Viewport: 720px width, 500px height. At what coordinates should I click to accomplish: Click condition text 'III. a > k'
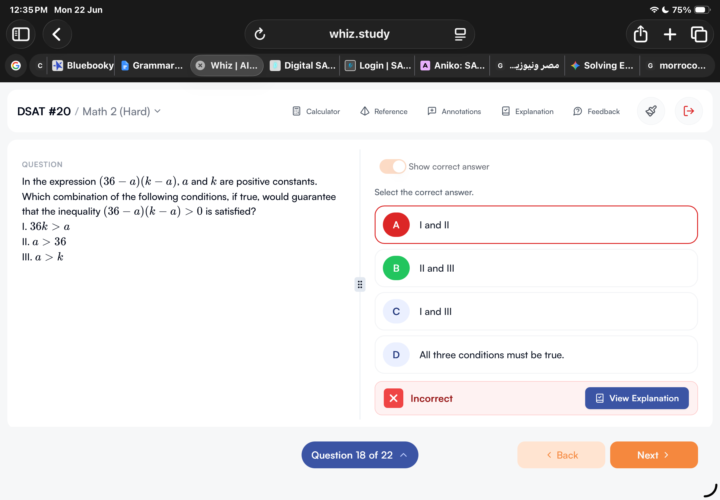(43, 257)
